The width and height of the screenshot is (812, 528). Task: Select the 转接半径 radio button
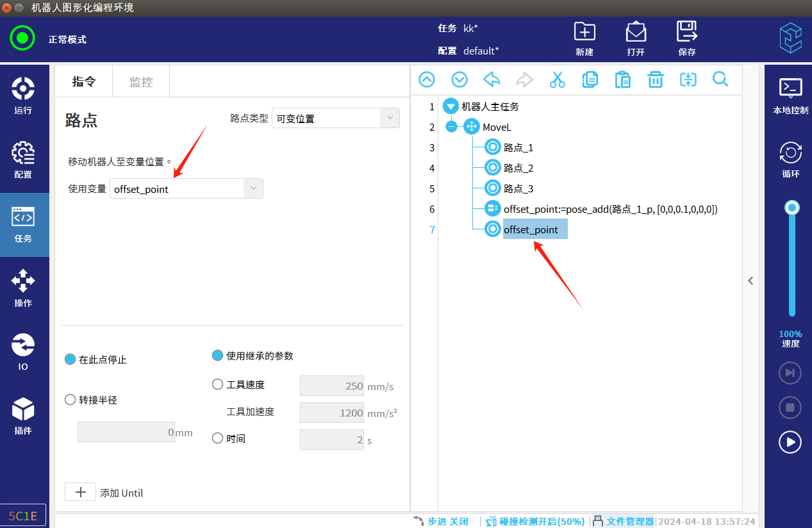click(x=71, y=400)
